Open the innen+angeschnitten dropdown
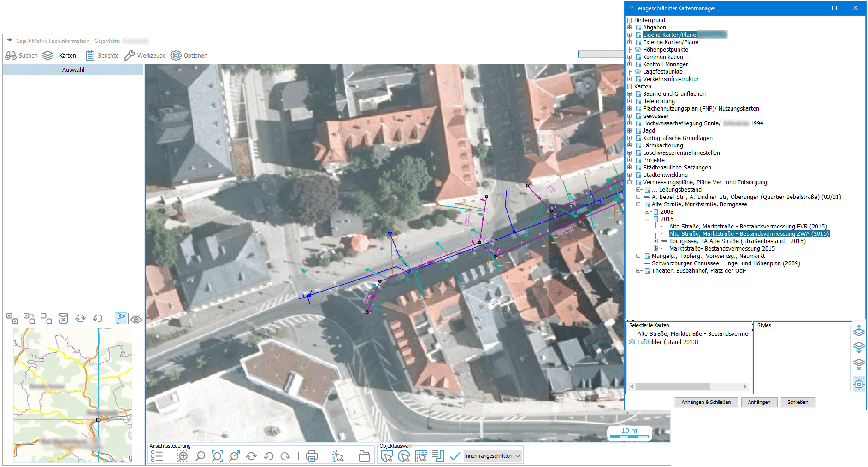 click(493, 456)
